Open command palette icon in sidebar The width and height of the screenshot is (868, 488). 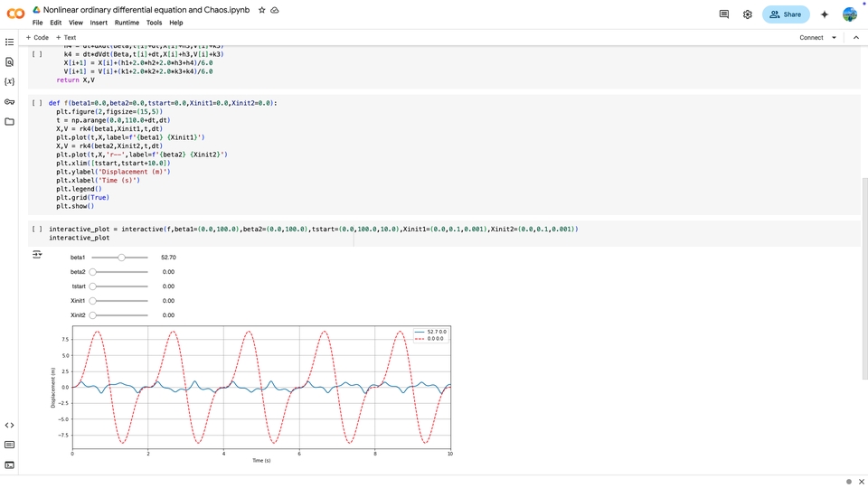[9, 445]
